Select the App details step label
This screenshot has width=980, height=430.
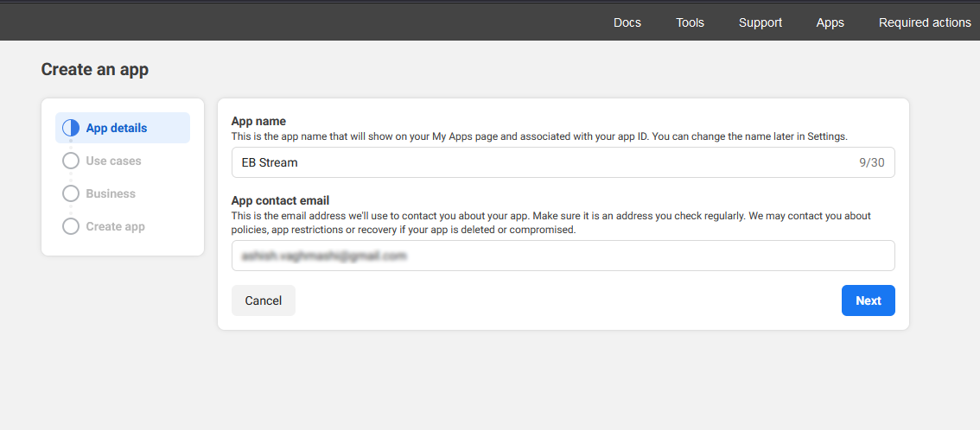pos(117,128)
